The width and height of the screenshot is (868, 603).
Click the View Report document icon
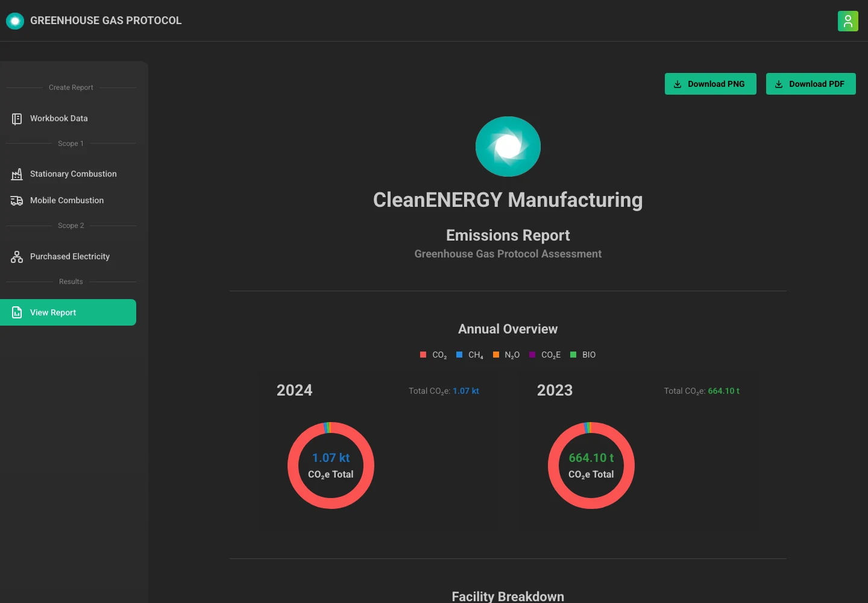[x=17, y=313]
